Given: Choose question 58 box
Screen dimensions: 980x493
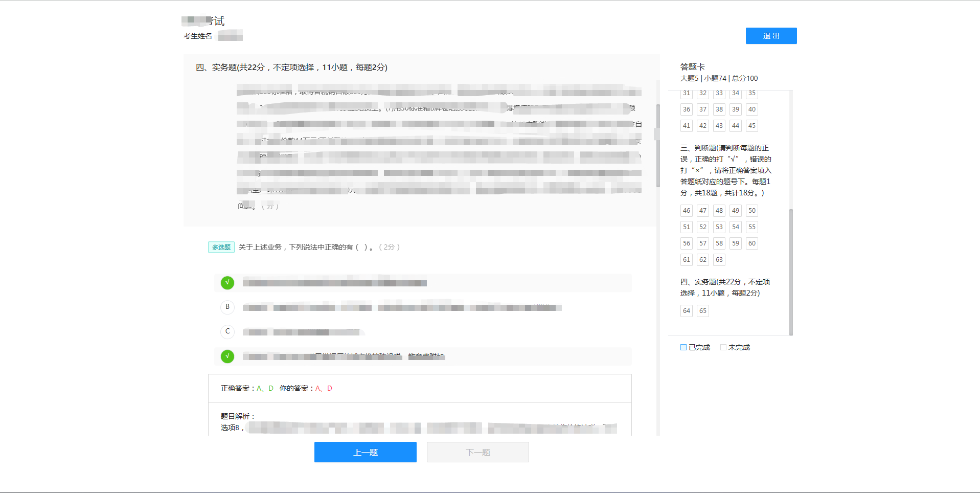Looking at the screenshot, I should [x=719, y=243].
